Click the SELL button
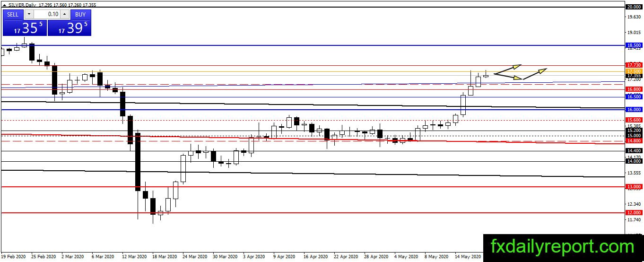This screenshot has width=644, height=262. tap(13, 14)
